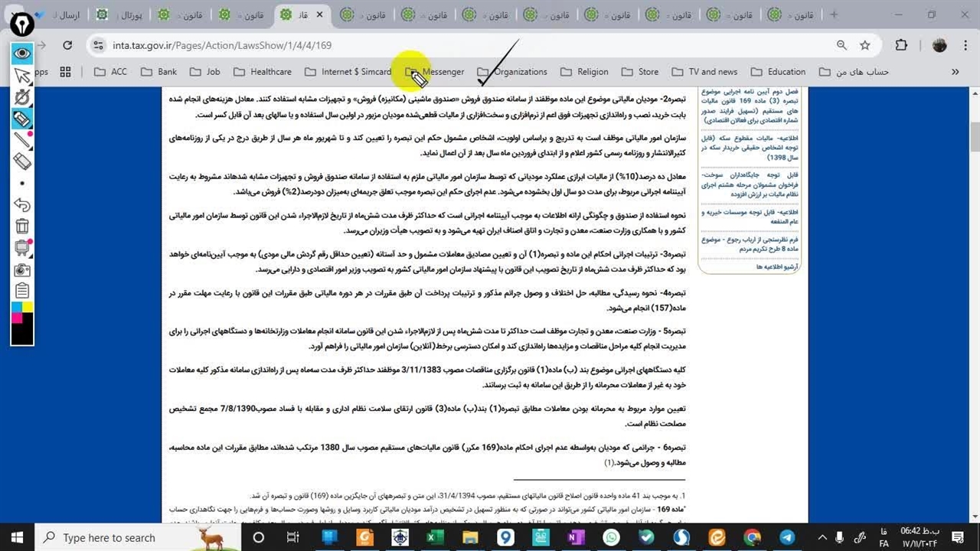Select the highlighter pen tool
The width and height of the screenshot is (980, 551).
point(22,118)
